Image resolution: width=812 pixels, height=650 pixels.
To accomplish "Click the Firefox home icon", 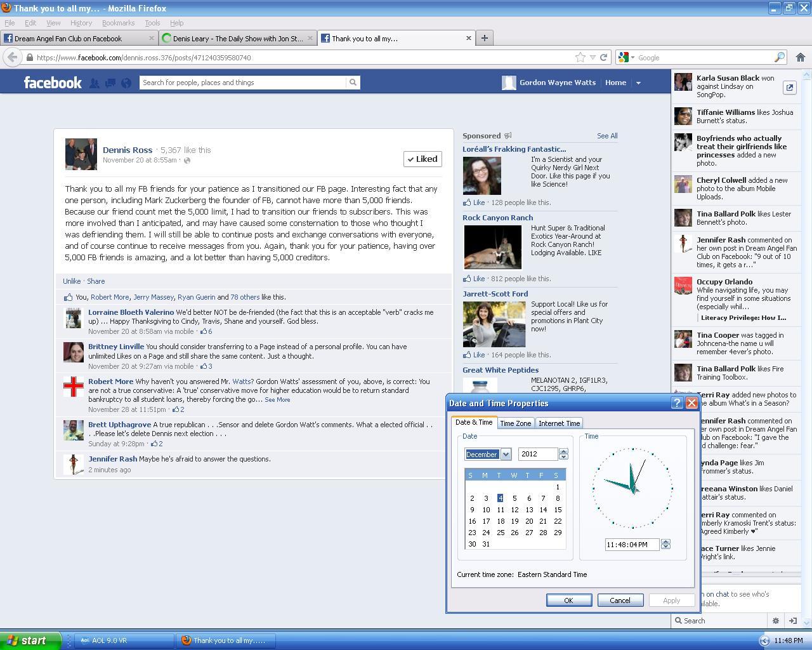I will click(800, 57).
